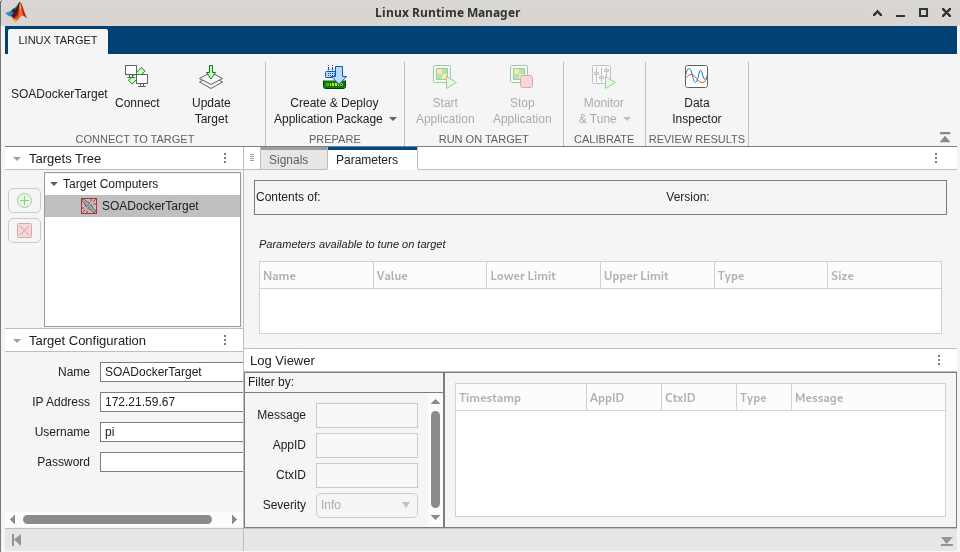Click the panel grip handle beside Signals tab

(252, 159)
